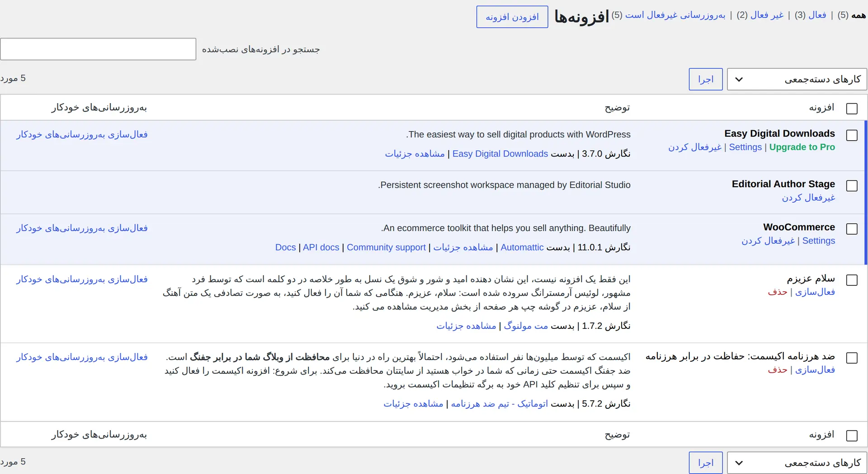Deactivate Editorial Author Stage via غیرفعال کردن
This screenshot has height=474, width=868.
pyautogui.click(x=809, y=198)
